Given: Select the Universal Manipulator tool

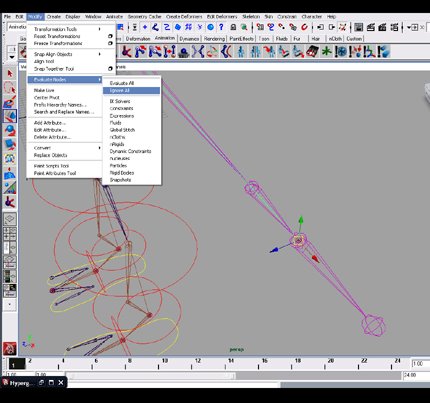Looking at the screenshot, I should click(x=10, y=158).
